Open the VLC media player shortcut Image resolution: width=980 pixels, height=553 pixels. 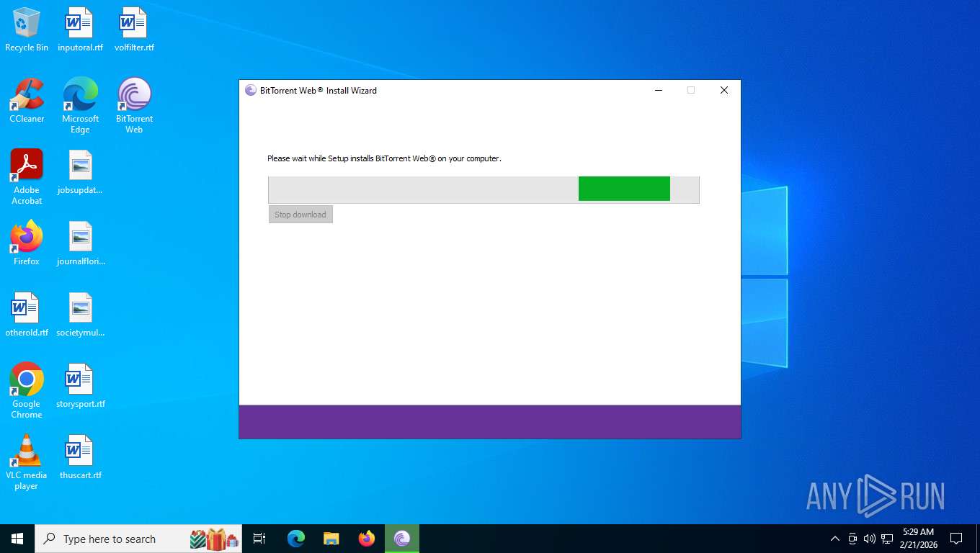click(x=27, y=462)
